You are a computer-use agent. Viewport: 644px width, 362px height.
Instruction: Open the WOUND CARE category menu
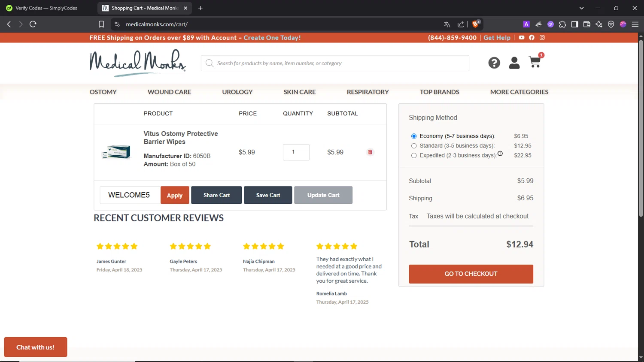[169, 92]
